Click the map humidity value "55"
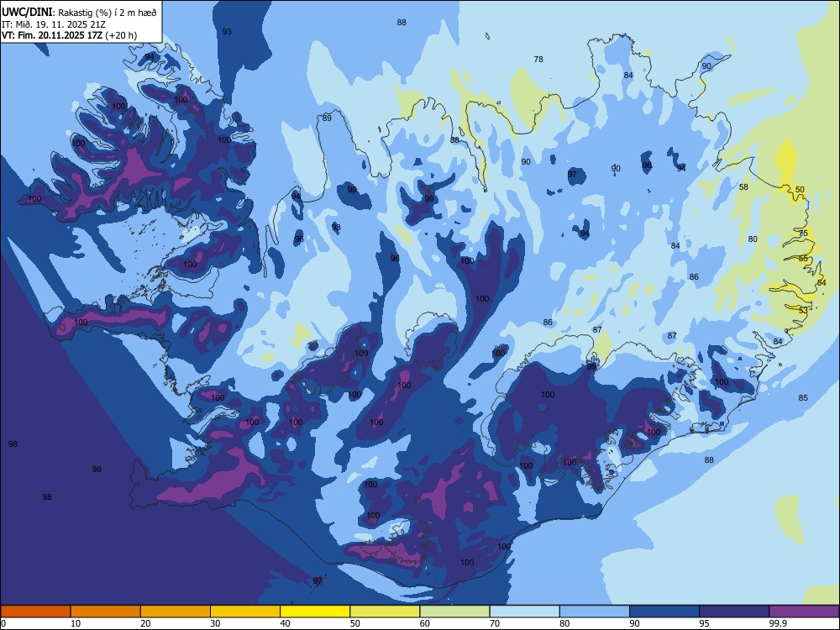This screenshot has height=630, width=840. [x=803, y=258]
